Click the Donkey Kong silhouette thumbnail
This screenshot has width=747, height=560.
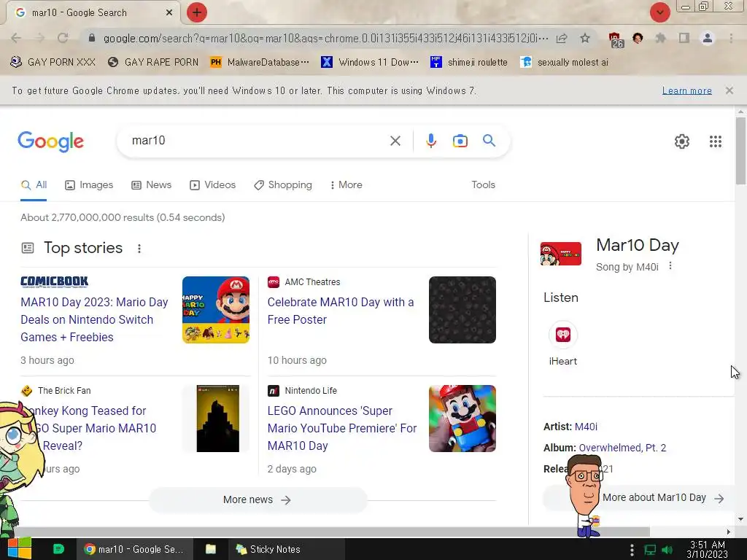[217, 419]
